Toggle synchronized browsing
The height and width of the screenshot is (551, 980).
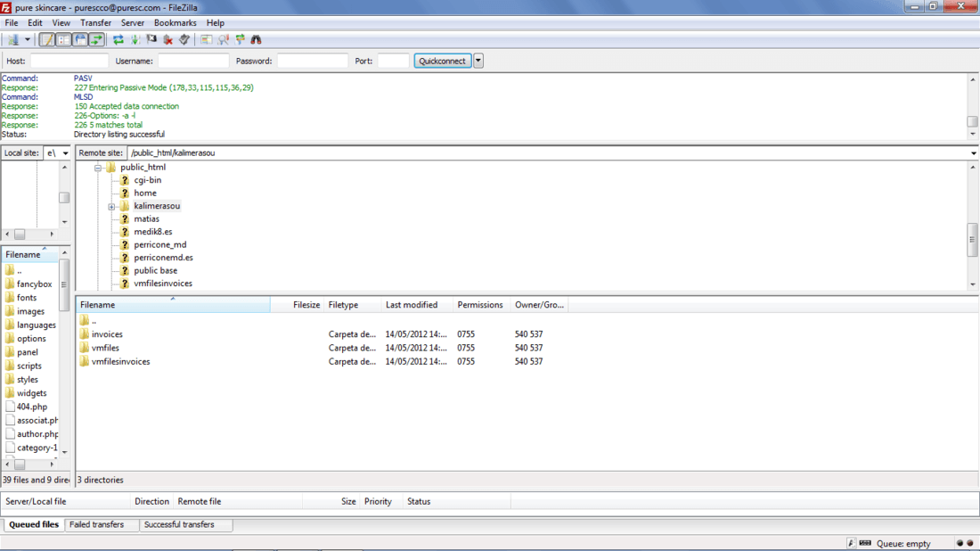pyautogui.click(x=240, y=40)
